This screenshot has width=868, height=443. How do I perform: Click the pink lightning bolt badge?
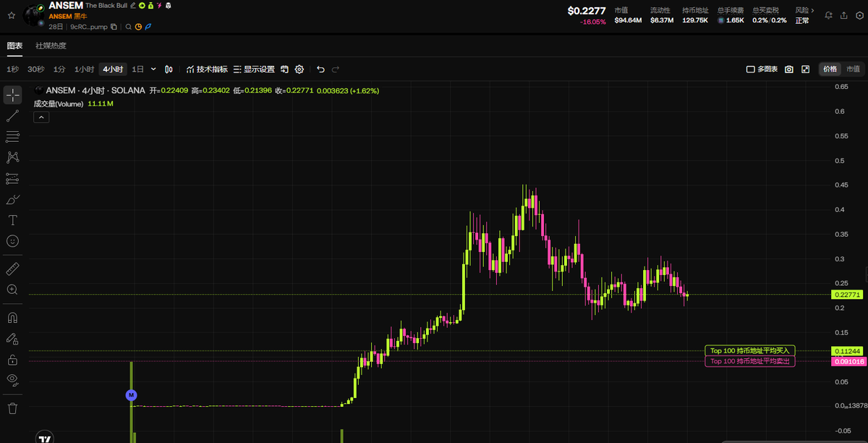coord(159,5)
